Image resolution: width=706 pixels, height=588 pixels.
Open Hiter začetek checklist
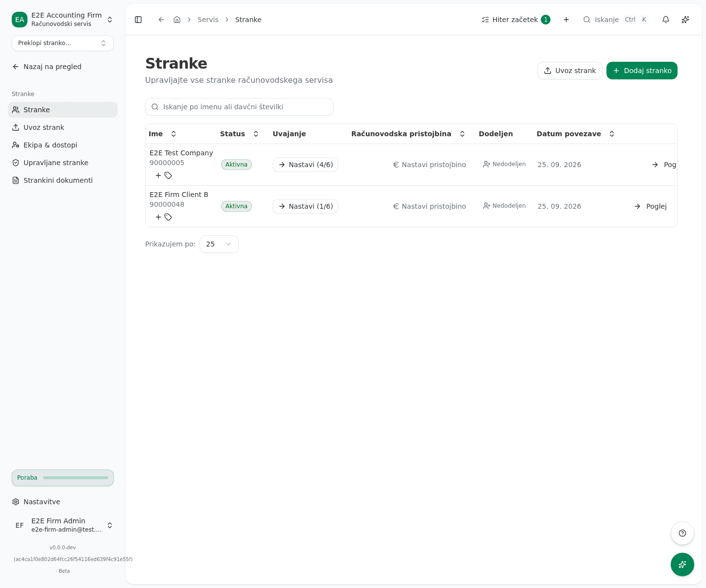click(x=516, y=20)
